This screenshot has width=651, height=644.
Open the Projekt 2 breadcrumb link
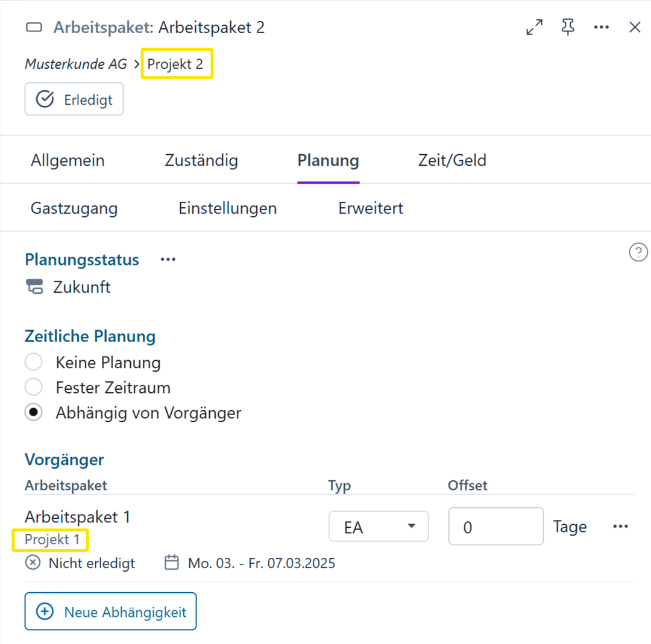[x=175, y=64]
